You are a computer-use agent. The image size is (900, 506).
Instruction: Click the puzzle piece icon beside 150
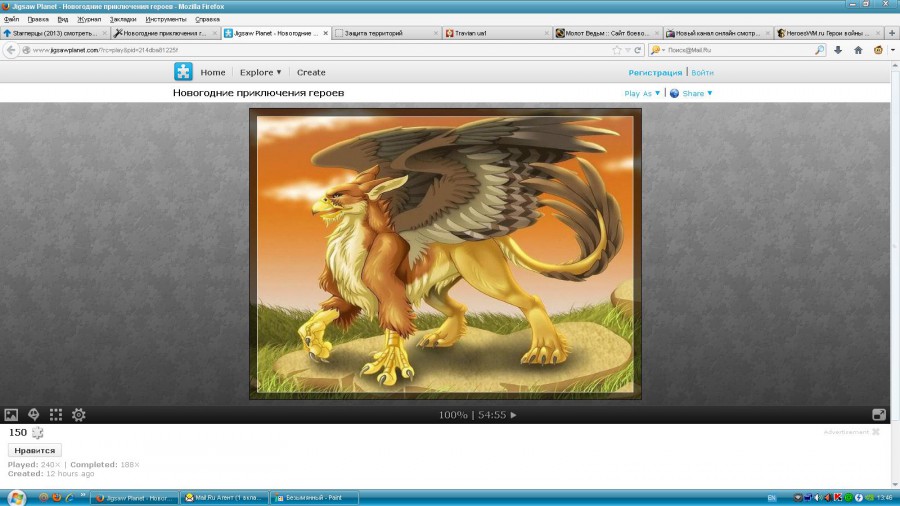(37, 433)
